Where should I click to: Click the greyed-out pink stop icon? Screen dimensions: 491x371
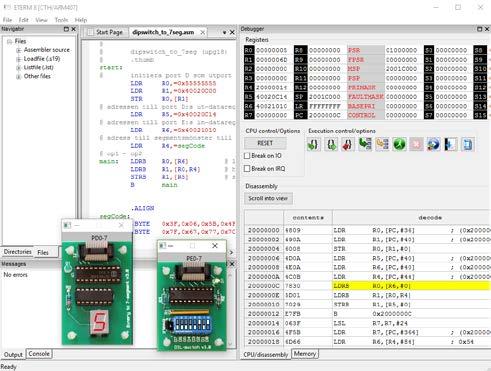(x=416, y=145)
